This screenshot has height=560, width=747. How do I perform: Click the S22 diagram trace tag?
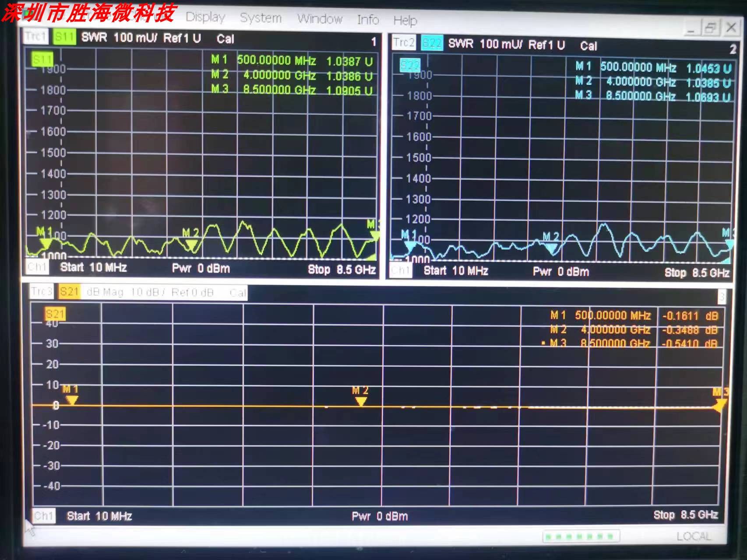tap(410, 65)
